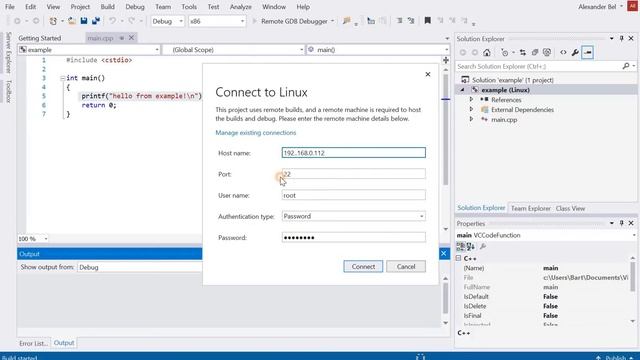Click the Show All Files icon

[x=547, y=52]
